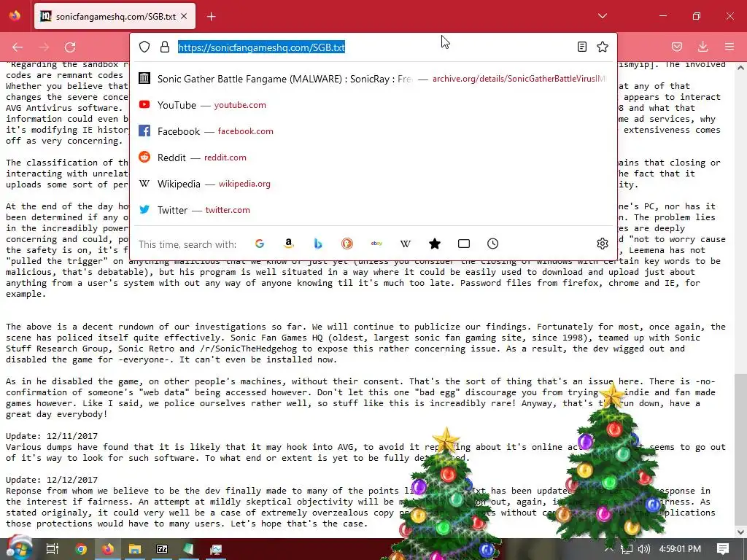Open Sonic Gather Battle Fangame archive.org suggestion
The width and height of the screenshot is (747, 560).
click(x=373, y=79)
